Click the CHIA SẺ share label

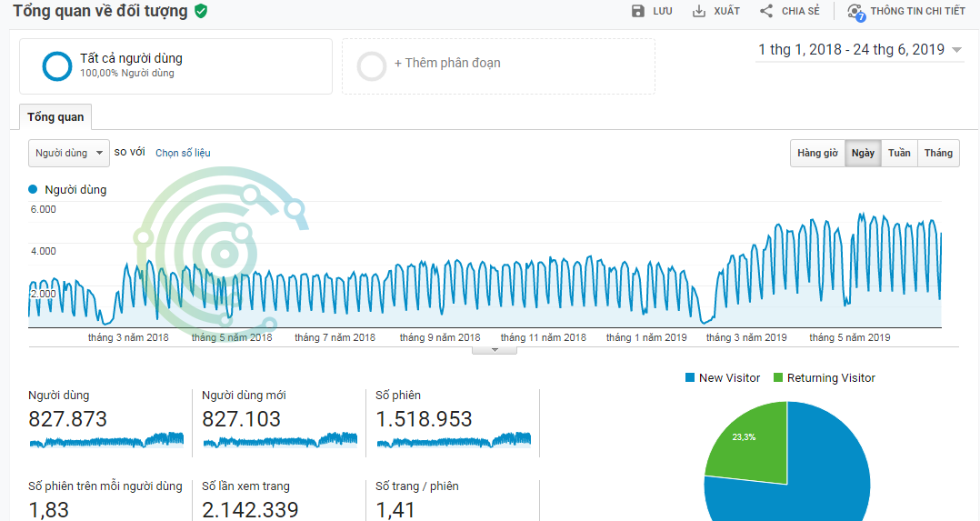pos(801,11)
